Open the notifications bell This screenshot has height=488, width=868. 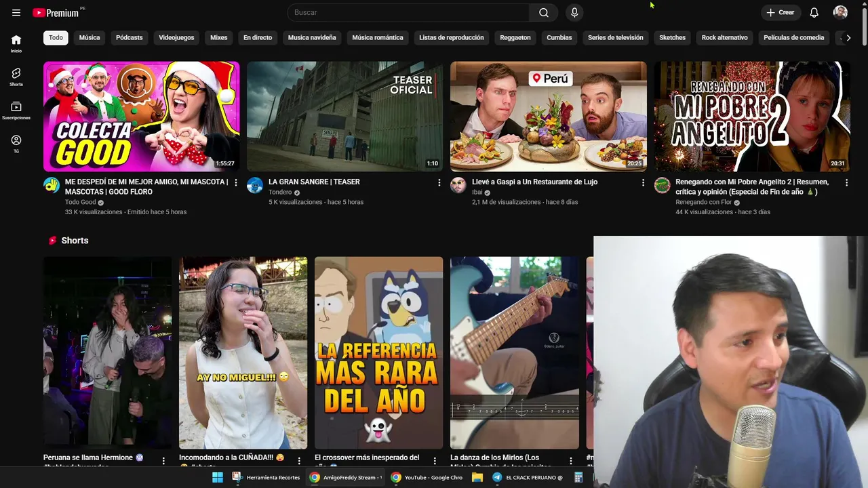click(x=814, y=12)
